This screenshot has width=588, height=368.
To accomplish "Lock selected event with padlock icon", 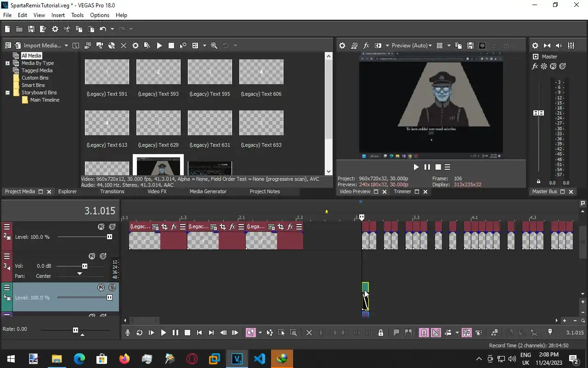I will coord(381,333).
